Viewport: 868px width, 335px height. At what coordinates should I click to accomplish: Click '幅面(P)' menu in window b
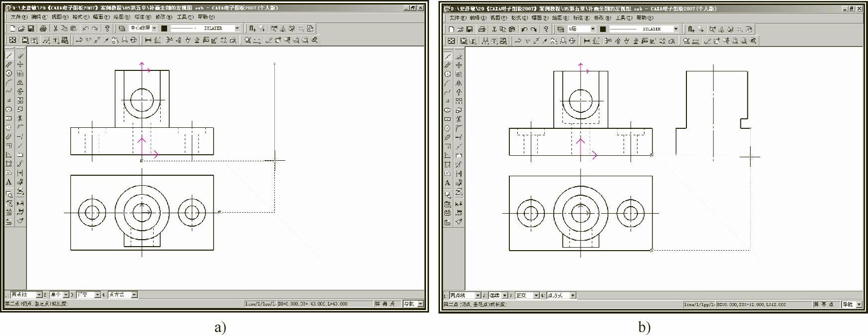click(540, 17)
